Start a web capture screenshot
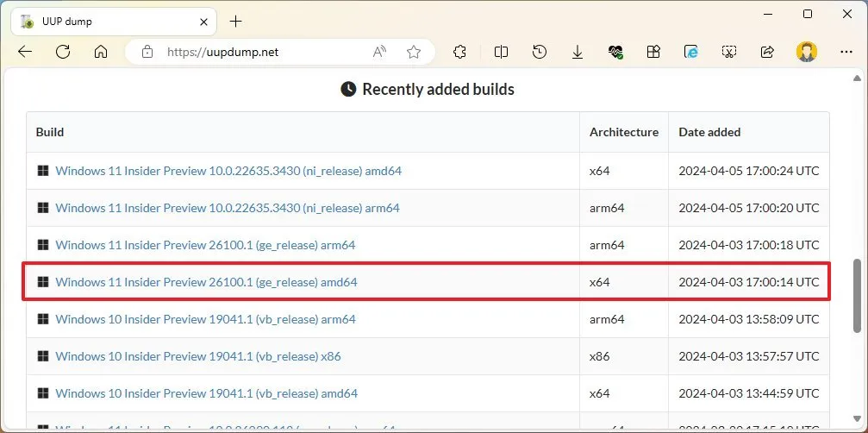Image resolution: width=868 pixels, height=433 pixels. click(729, 52)
